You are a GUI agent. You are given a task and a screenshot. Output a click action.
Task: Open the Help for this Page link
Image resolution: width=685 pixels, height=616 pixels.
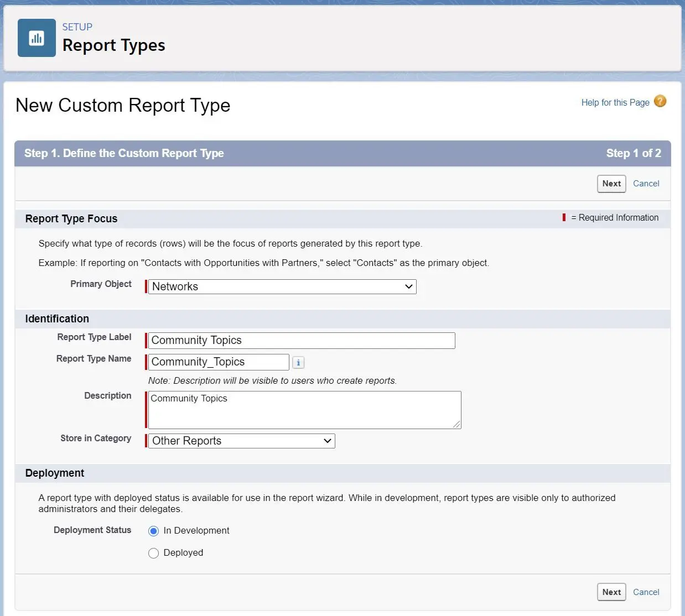click(x=615, y=102)
